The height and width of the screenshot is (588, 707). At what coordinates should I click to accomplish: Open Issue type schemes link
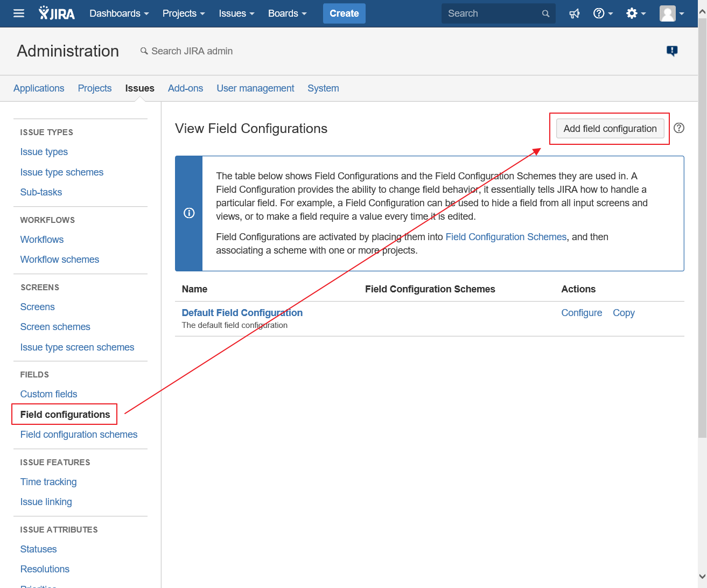(62, 172)
